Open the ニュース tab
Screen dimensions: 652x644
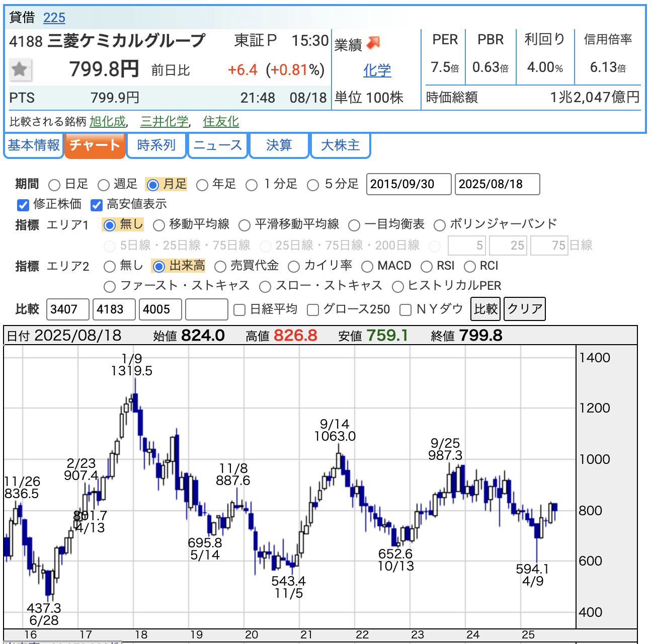coord(218,145)
